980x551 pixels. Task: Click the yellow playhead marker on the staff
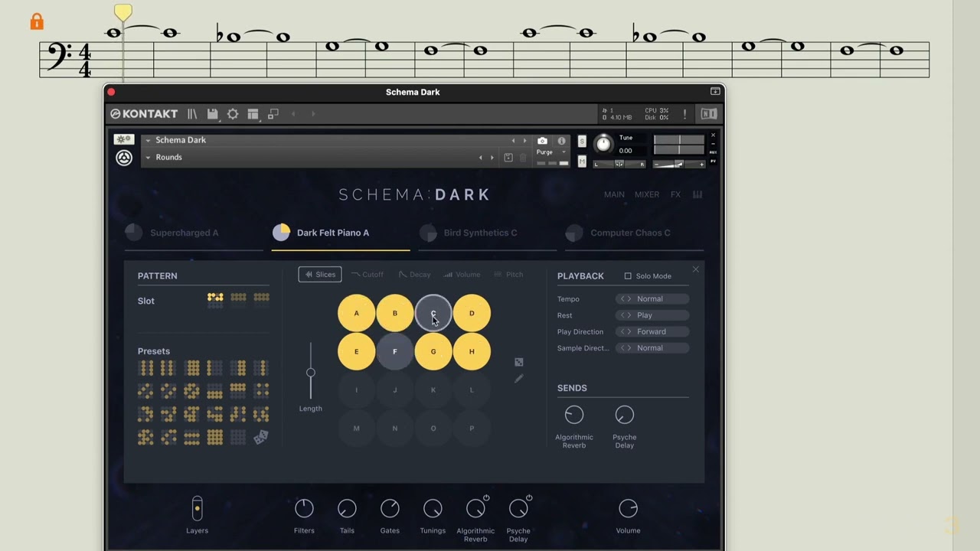(122, 12)
